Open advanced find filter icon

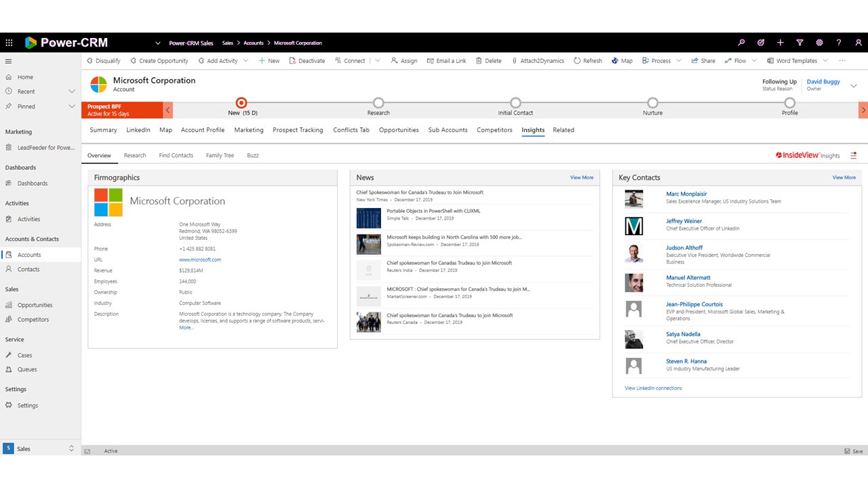[x=800, y=43]
